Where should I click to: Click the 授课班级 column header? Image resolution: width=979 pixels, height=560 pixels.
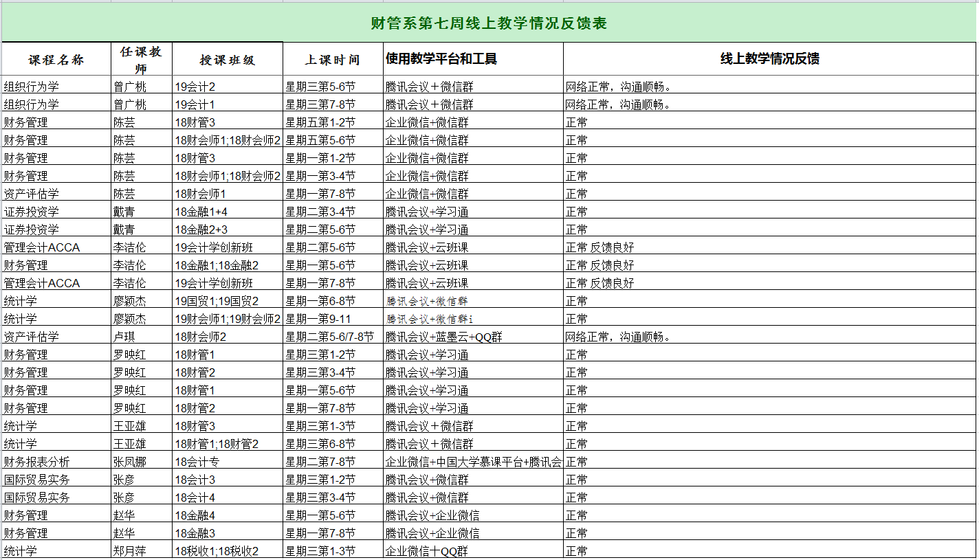[x=228, y=60]
